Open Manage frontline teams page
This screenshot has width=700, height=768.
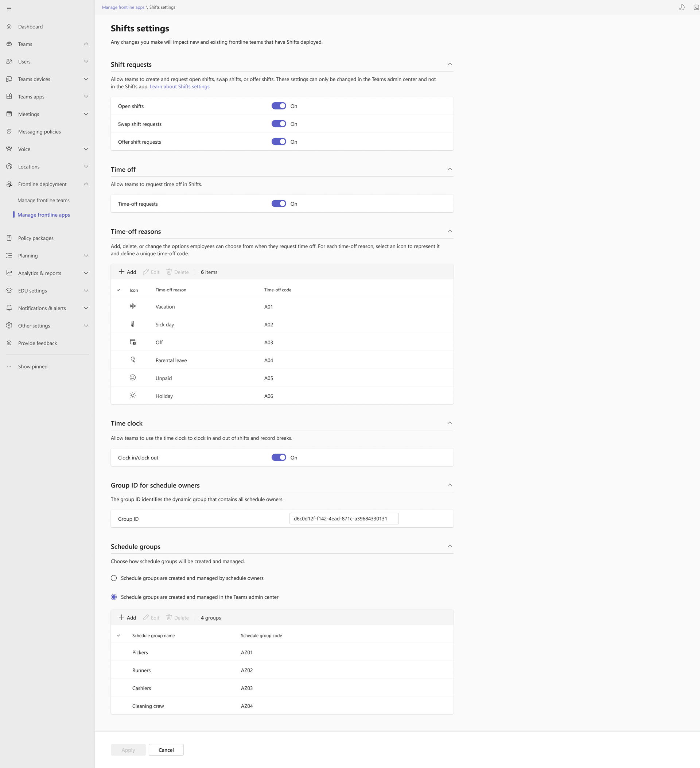(43, 200)
